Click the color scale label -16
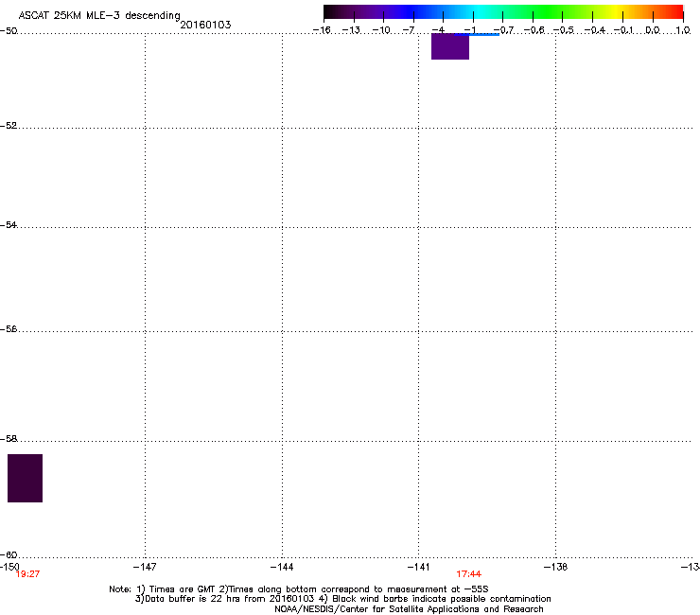 click(322, 30)
